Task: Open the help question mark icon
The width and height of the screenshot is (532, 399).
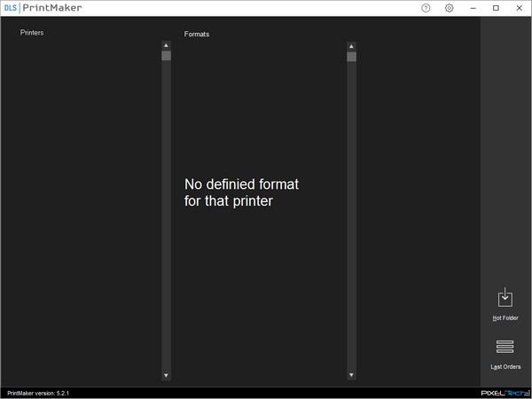Action: [x=426, y=8]
